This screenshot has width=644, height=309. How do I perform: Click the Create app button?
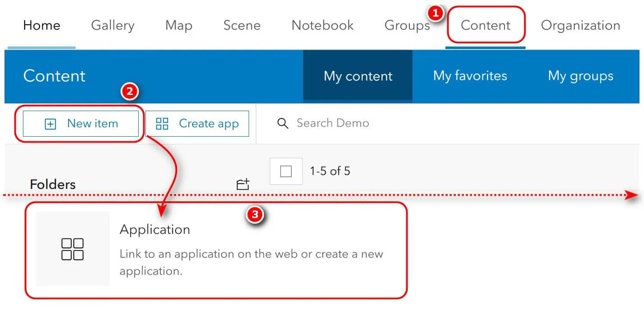click(x=197, y=124)
